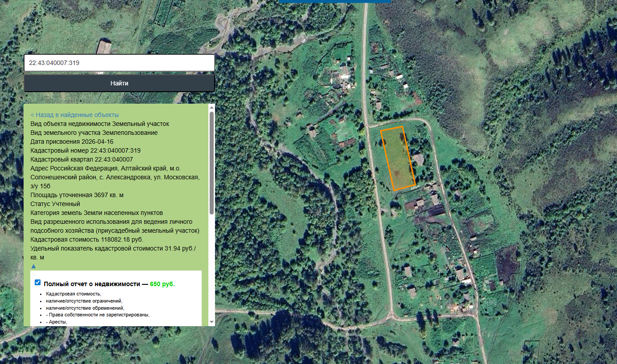Click the blue bar at top of map

coord(335,1)
